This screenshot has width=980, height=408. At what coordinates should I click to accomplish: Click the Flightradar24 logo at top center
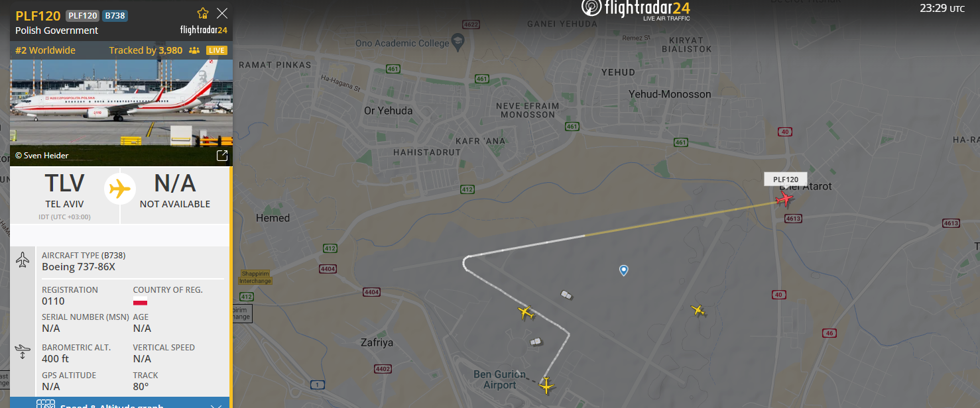click(636, 9)
